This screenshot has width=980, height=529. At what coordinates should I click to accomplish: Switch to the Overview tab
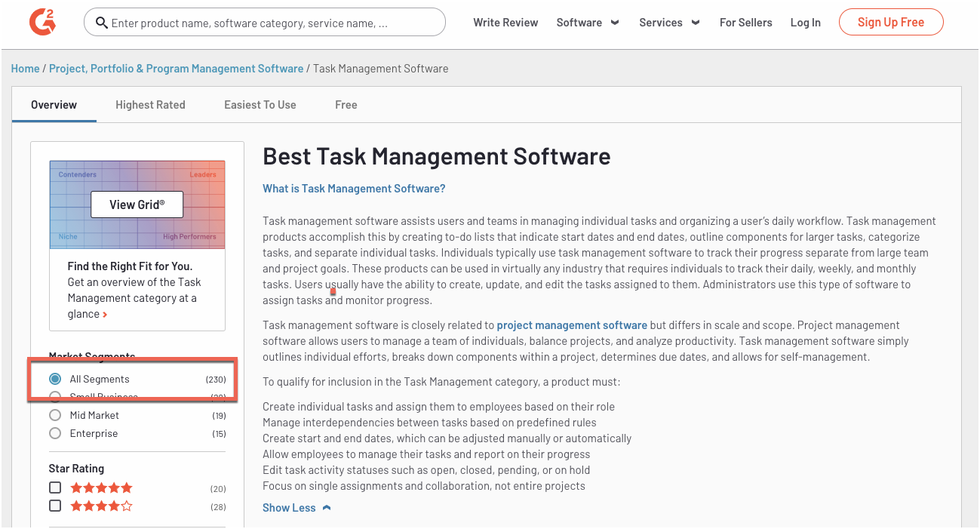click(54, 105)
